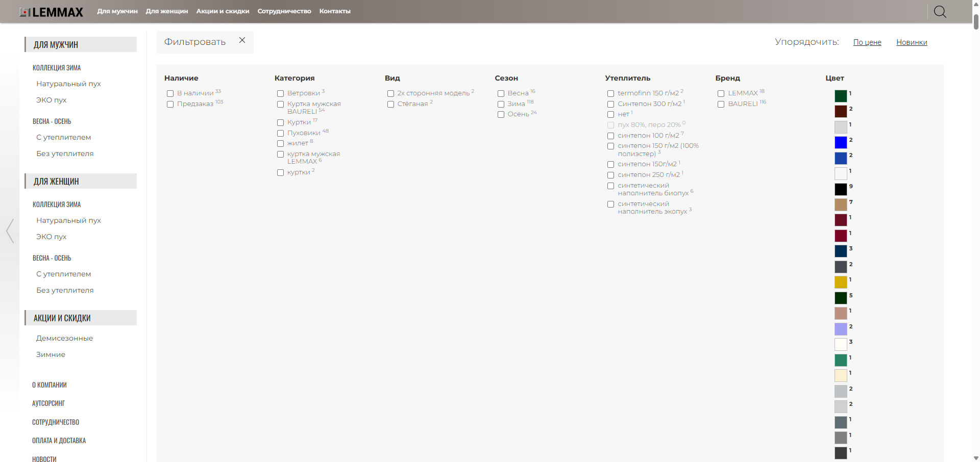Enable the 'Ветровки' category filter
Viewport: 980px width, 462px height.
tap(280, 93)
